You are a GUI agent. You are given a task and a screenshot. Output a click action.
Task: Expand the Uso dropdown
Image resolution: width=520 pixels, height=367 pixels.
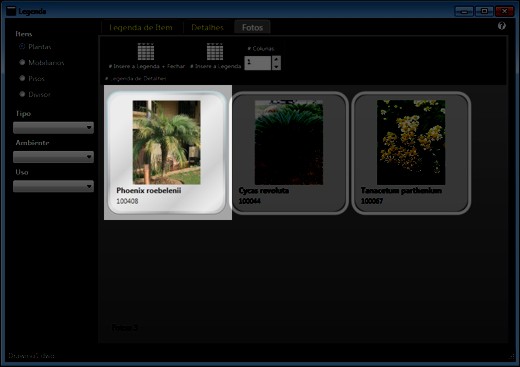(x=53, y=186)
